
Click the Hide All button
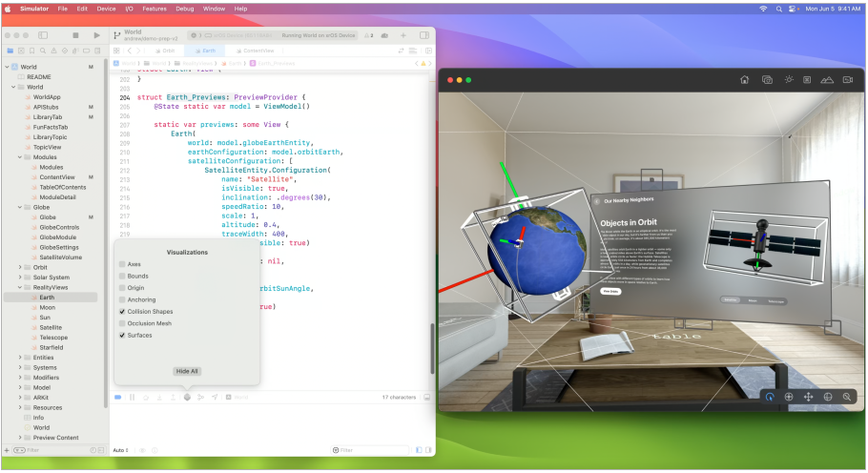pyautogui.click(x=187, y=371)
